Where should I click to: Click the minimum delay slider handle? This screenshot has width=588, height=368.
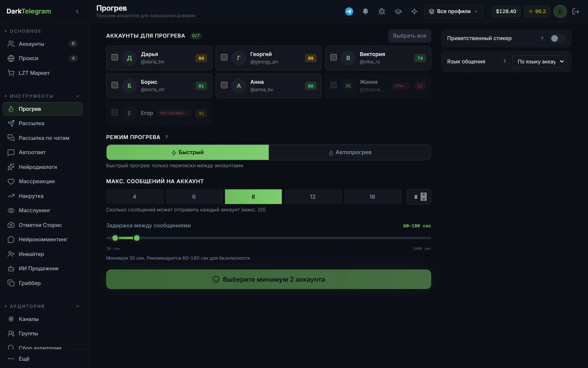tap(115, 238)
